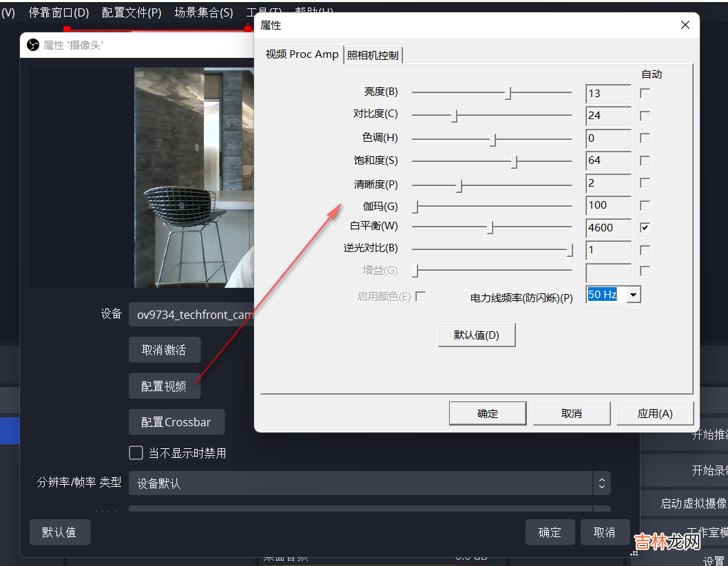This screenshot has height=566, width=728.
Task: Uncheck the 白平衡 auto checkbox
Action: (645, 227)
